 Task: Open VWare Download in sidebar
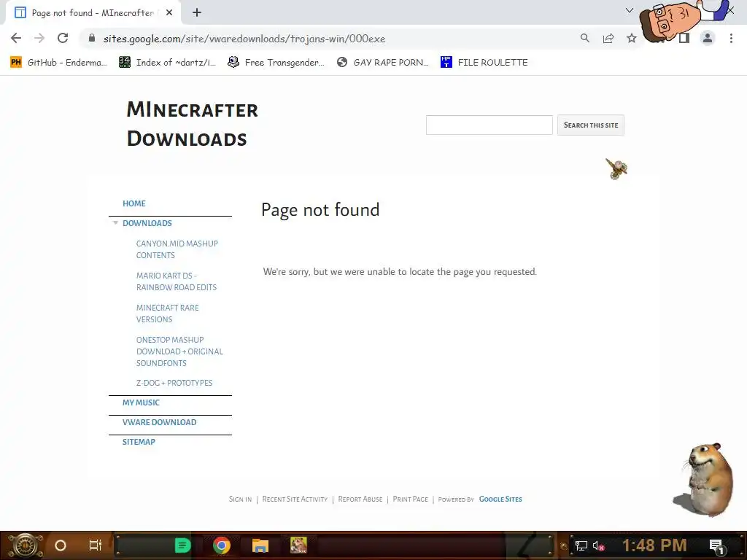[159, 422]
